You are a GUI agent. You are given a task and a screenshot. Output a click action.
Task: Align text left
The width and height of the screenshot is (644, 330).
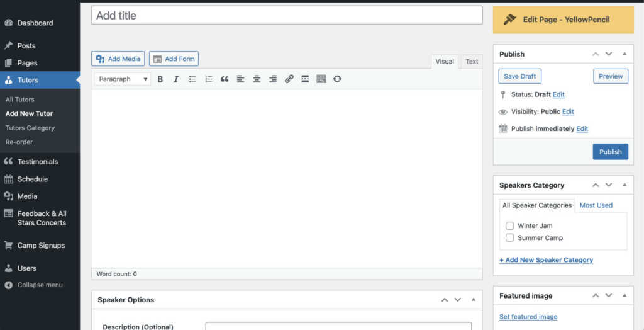click(x=241, y=79)
